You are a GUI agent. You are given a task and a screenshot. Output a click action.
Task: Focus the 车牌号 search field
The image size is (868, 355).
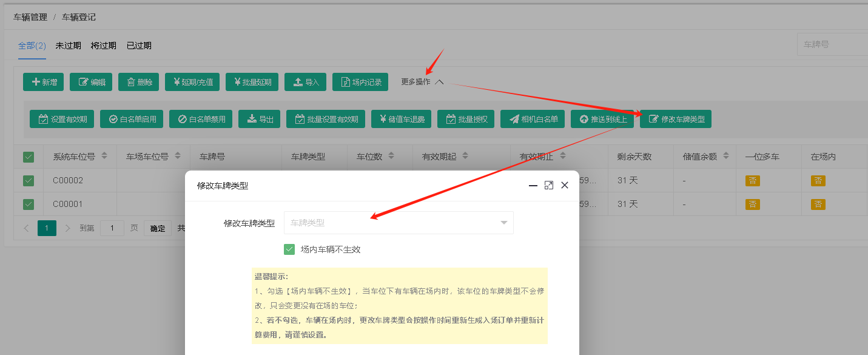(832, 44)
